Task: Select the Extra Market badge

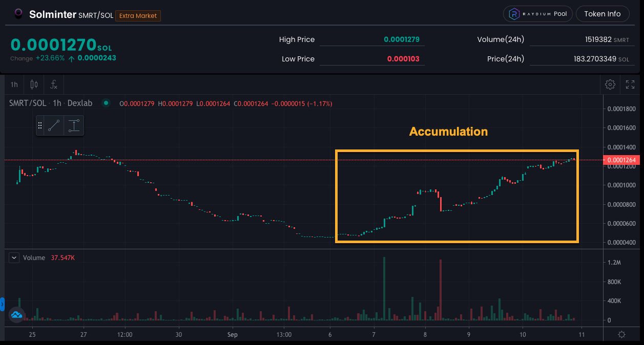Action: pos(138,16)
